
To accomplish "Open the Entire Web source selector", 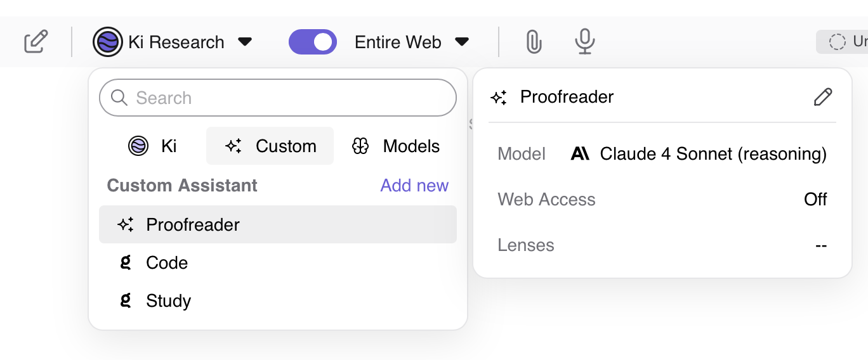I will click(398, 42).
